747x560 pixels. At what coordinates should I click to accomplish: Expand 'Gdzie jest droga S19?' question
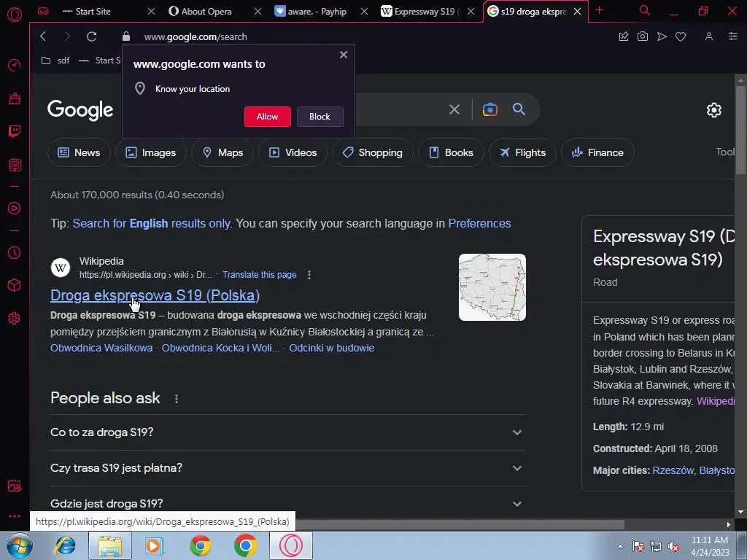click(287, 503)
